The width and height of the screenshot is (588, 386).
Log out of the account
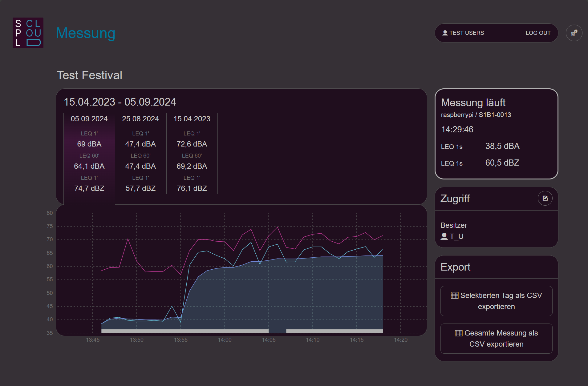click(x=538, y=33)
